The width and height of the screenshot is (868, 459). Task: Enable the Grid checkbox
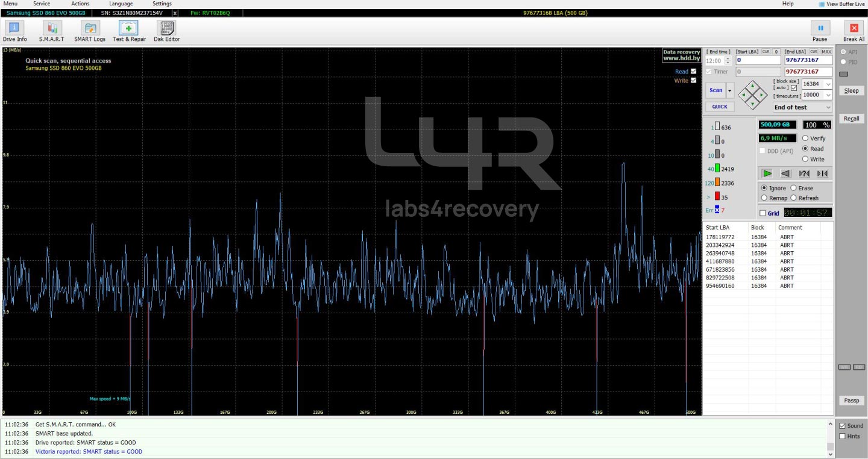pyautogui.click(x=763, y=213)
